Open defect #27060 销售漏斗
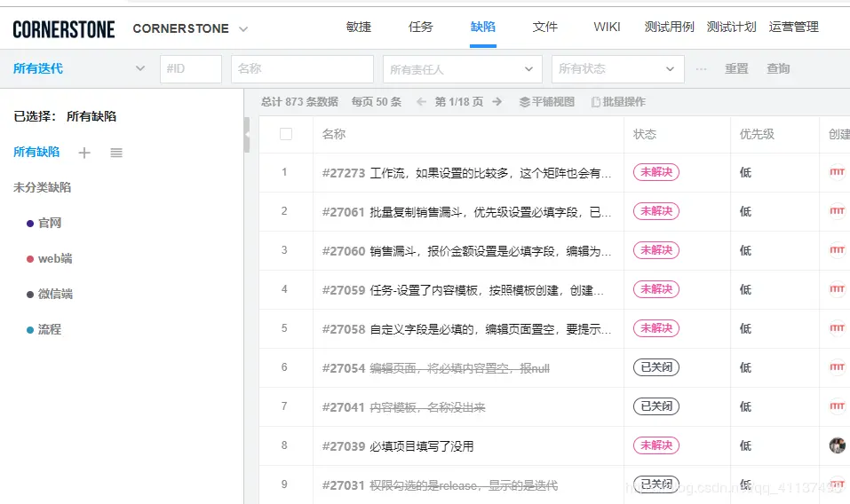850x504 pixels. [466, 251]
